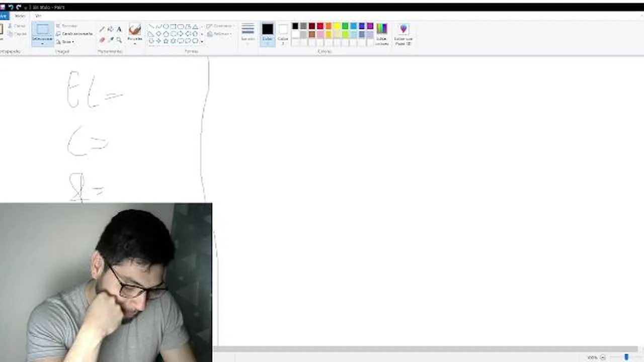Pick the red color swatch
Screen dimensions: 644x362
pyautogui.click(x=320, y=26)
